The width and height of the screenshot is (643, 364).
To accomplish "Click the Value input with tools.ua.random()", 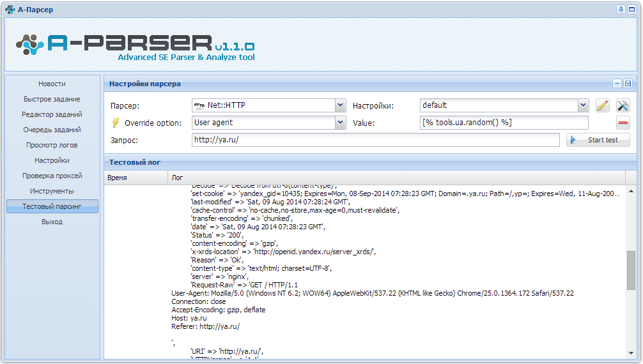I will pos(504,123).
